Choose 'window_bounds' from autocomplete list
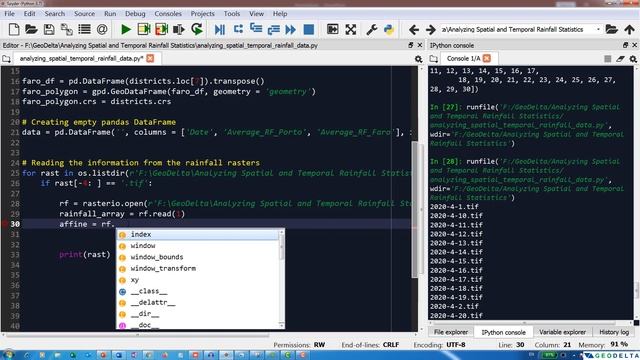This screenshot has width=640, height=360. [x=198, y=257]
